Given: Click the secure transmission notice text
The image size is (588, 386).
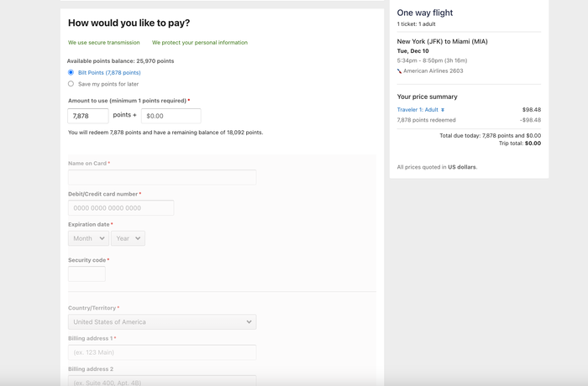Looking at the screenshot, I should point(104,43).
